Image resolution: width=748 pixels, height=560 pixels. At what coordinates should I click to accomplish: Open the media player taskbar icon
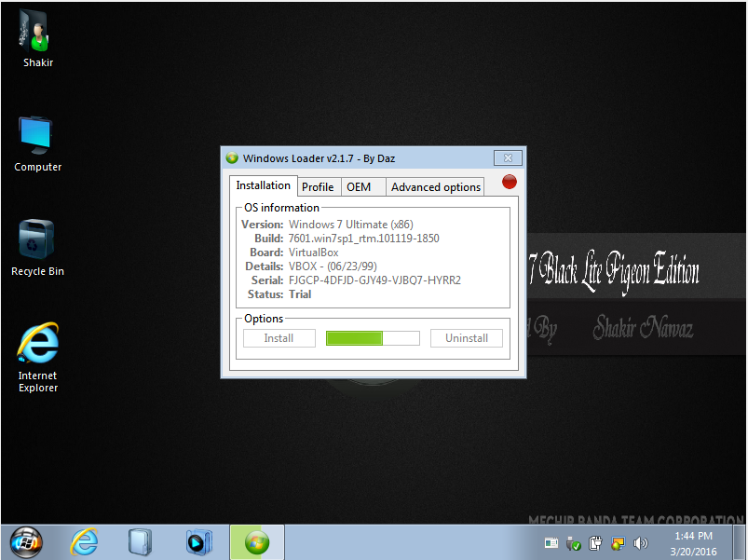click(199, 542)
